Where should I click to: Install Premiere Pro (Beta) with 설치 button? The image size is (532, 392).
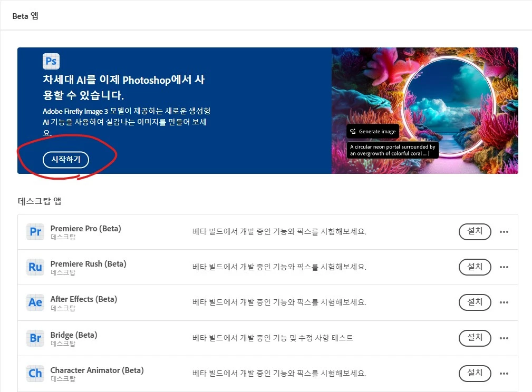coord(475,232)
